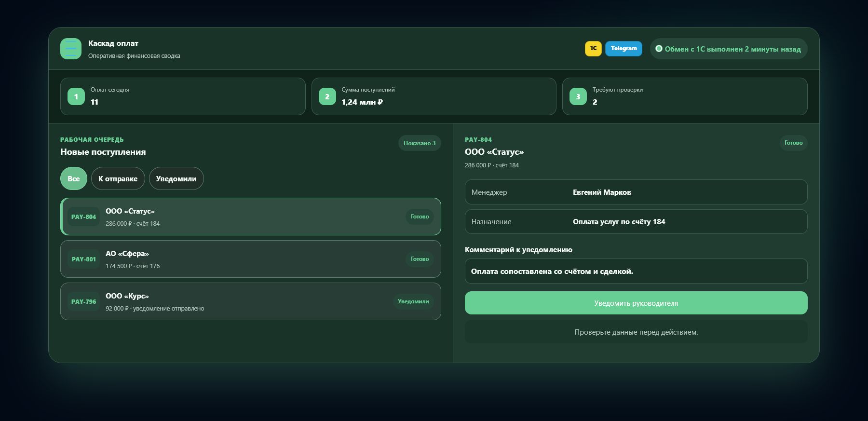Click Уведомили status on ООО «Курс» row
This screenshot has height=421, width=868.
[x=413, y=301]
